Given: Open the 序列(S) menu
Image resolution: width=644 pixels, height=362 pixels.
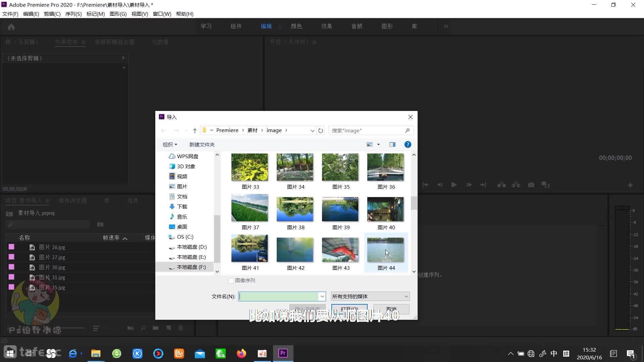Looking at the screenshot, I should tap(73, 14).
